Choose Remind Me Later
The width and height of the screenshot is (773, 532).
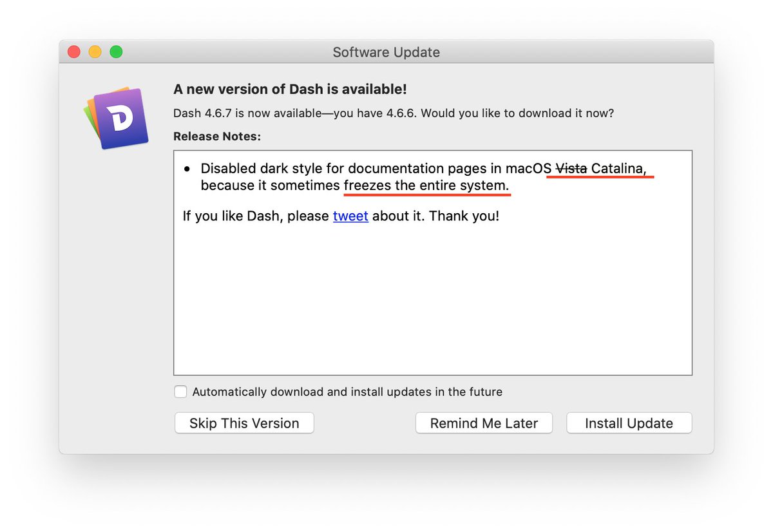click(x=484, y=423)
